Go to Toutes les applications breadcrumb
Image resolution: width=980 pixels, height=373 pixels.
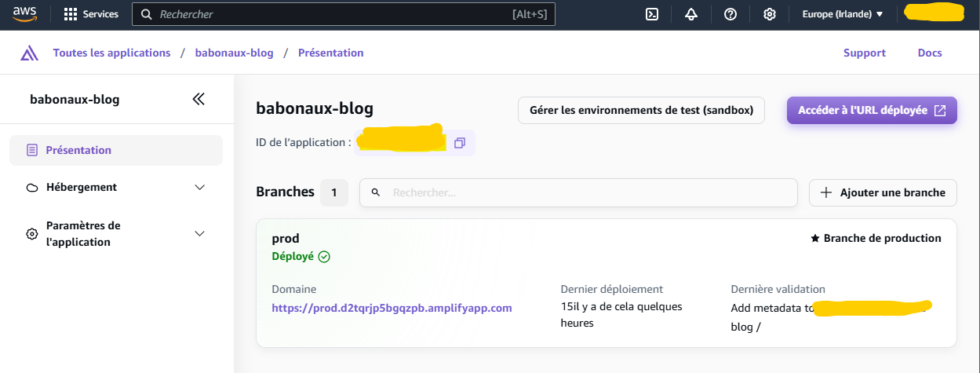111,53
